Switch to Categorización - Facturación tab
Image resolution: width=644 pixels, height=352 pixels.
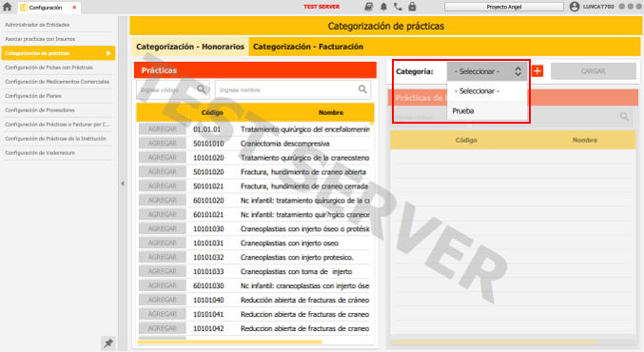tap(308, 47)
